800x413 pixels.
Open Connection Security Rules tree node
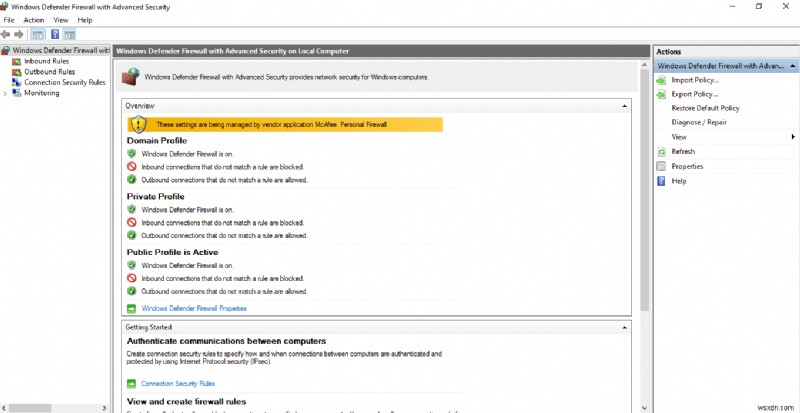64,83
